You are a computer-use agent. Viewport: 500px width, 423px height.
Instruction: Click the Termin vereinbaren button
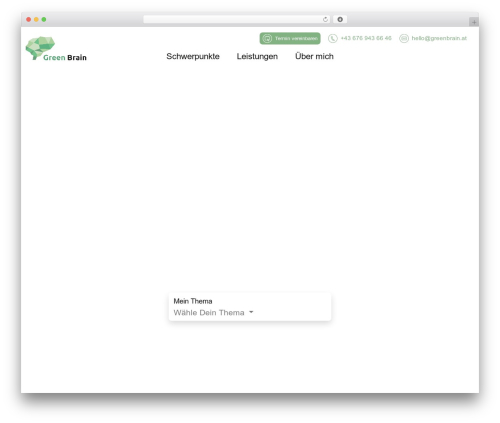pyautogui.click(x=290, y=38)
